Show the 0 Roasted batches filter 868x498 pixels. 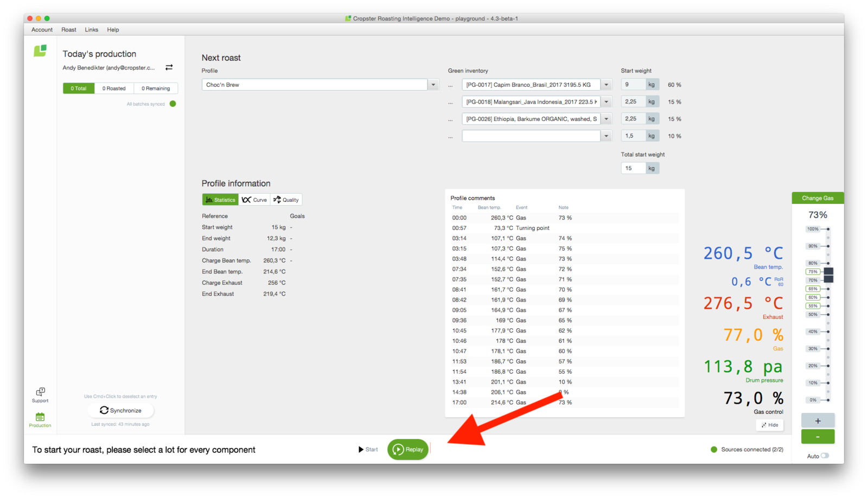click(114, 88)
